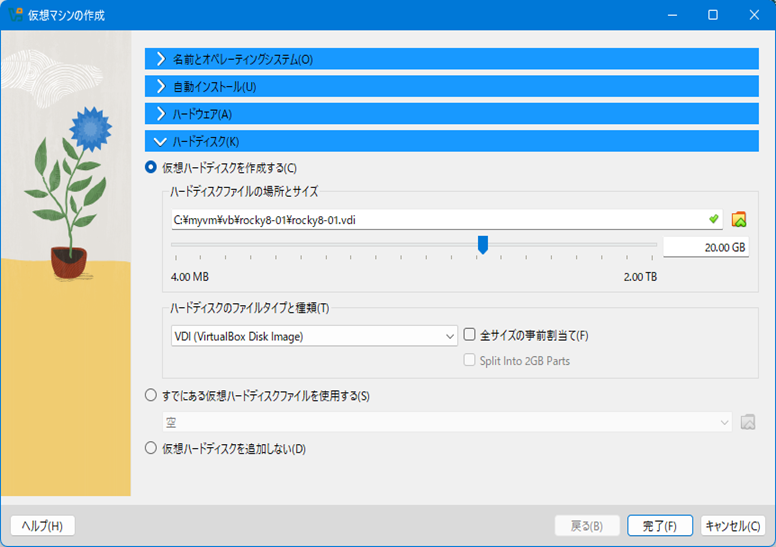Click the ヘルプ(H) button
776x547 pixels.
coord(43,525)
